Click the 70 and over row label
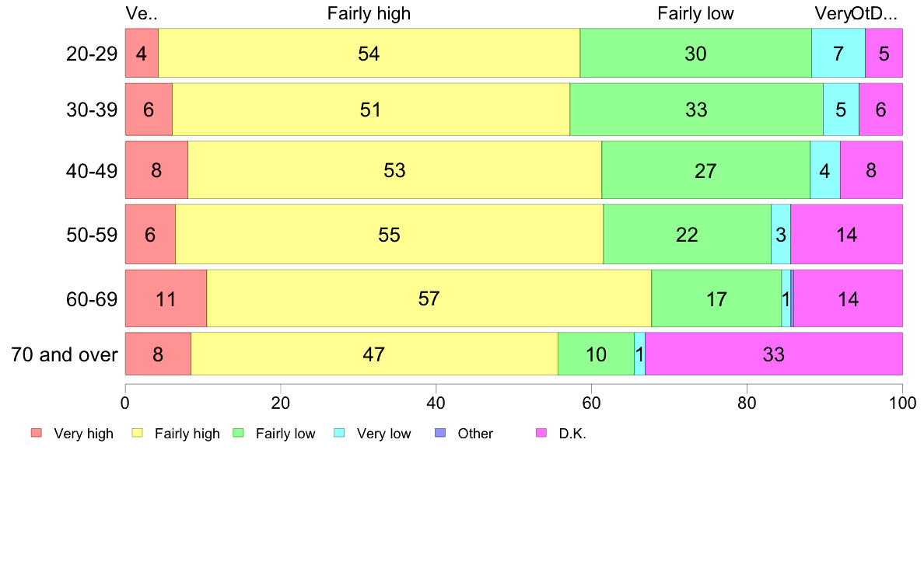Screen dimensions: 924x572 click(65, 354)
